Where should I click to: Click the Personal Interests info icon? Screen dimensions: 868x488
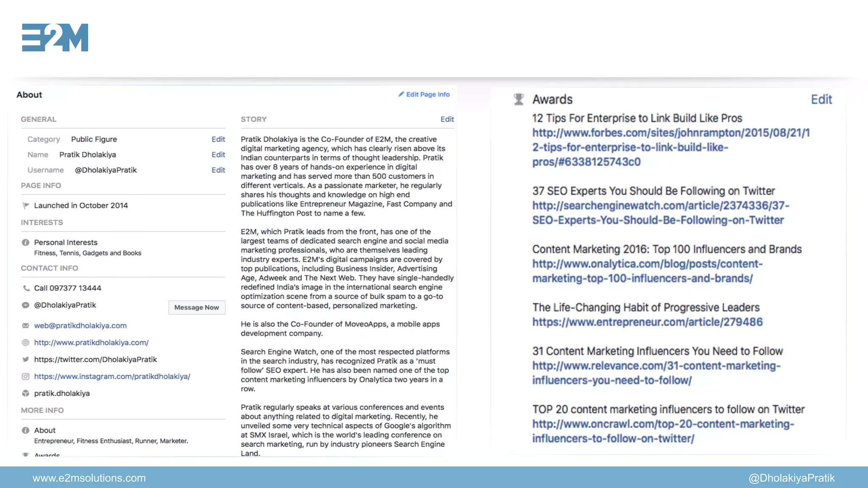pos(26,243)
